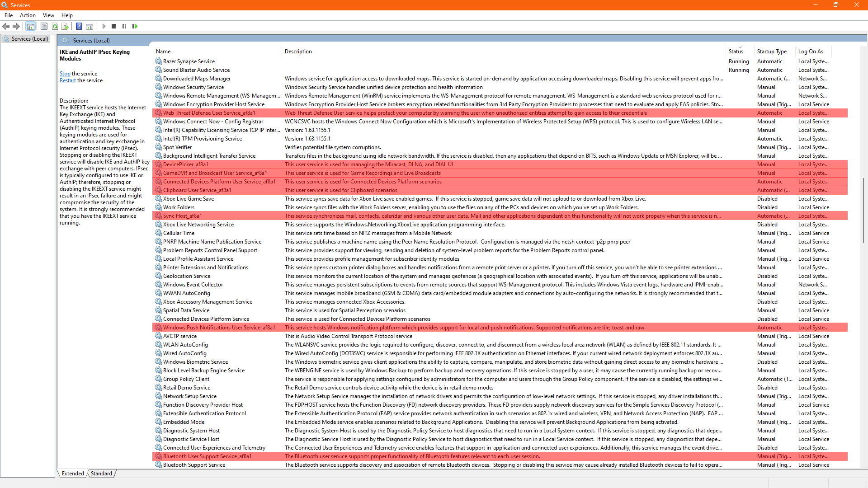The image size is (868, 488).
Task: Click the gear icon beside Bluetooth Support Service
Action: 159,465
